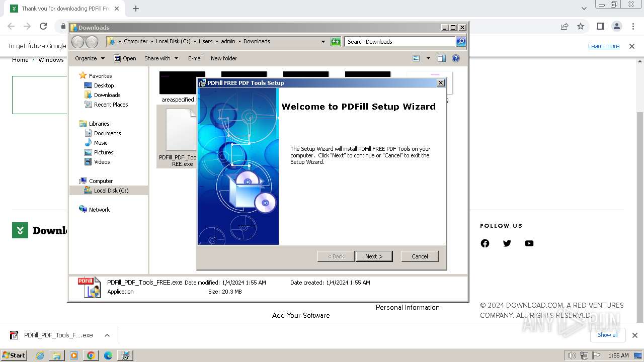
Task: Click the refresh icon beside address bar
Action: click(336, 42)
